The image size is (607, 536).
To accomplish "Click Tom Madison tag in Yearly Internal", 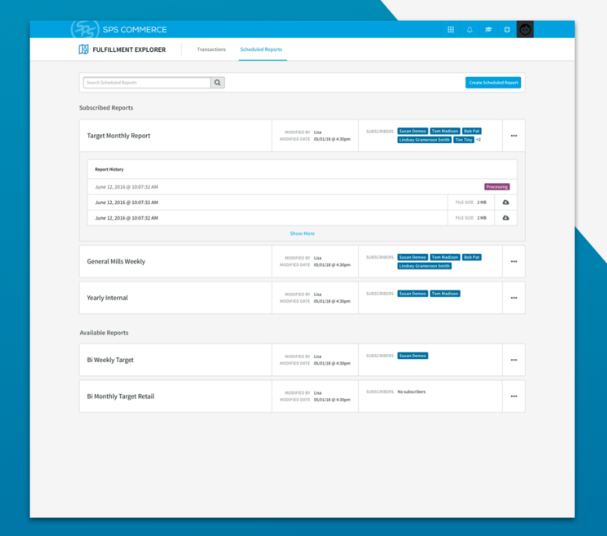I will click(445, 294).
